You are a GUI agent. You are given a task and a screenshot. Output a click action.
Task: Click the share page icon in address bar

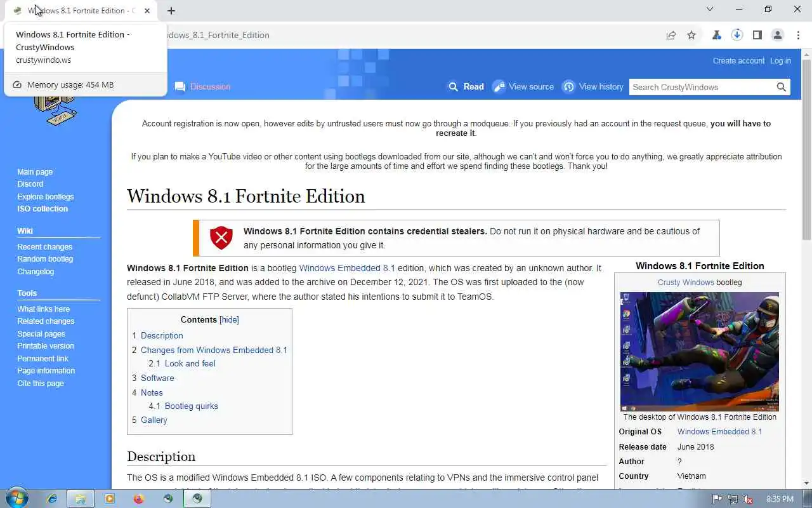coord(671,35)
